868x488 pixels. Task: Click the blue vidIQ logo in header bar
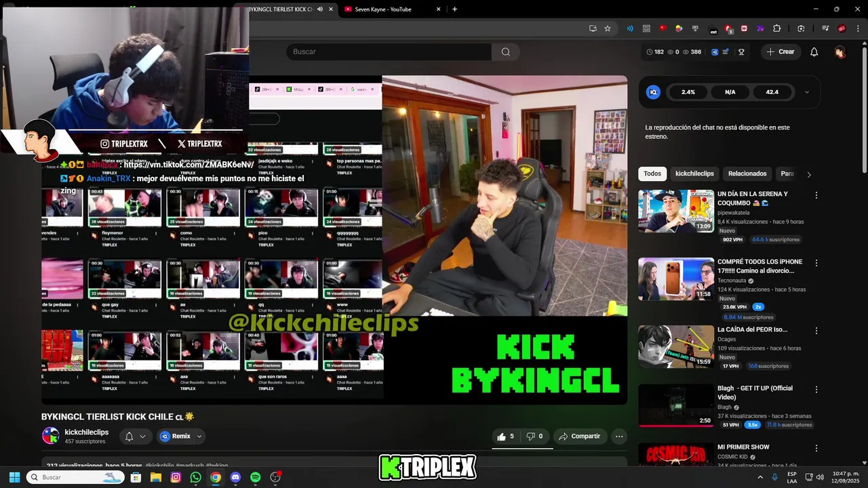[715, 52]
